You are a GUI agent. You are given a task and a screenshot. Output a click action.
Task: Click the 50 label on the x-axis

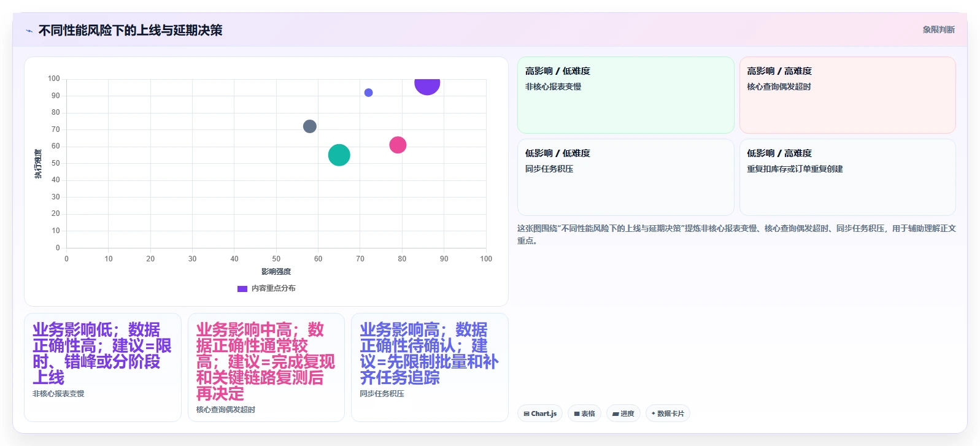coord(276,259)
